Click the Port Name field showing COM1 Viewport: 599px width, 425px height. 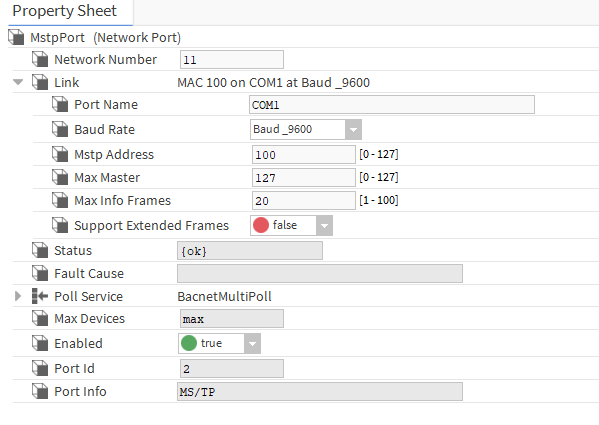pyautogui.click(x=392, y=105)
